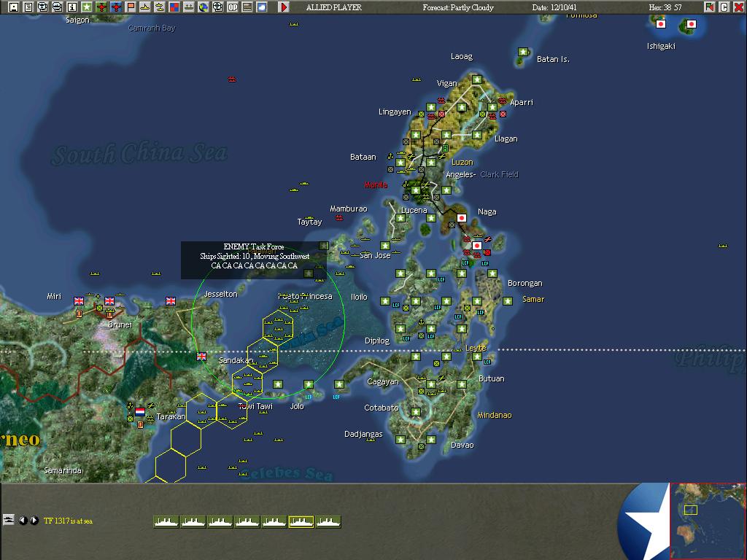Open the weather cloud toolbar icon
Image resolution: width=747 pixels, height=560 pixels.
pyautogui.click(x=262, y=7)
